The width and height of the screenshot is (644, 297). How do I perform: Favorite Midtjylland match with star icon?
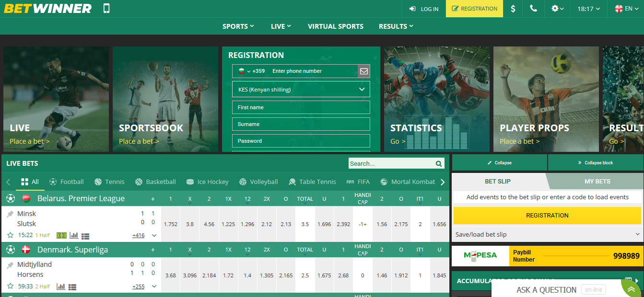10,286
